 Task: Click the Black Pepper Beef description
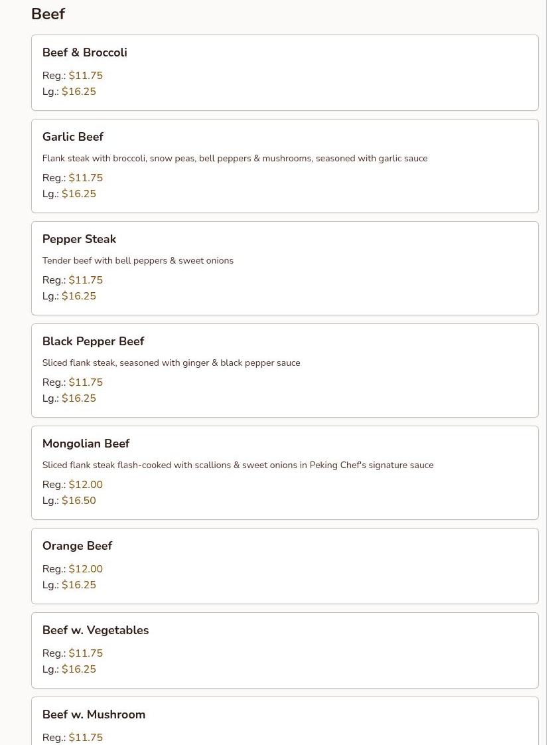pyautogui.click(x=171, y=363)
